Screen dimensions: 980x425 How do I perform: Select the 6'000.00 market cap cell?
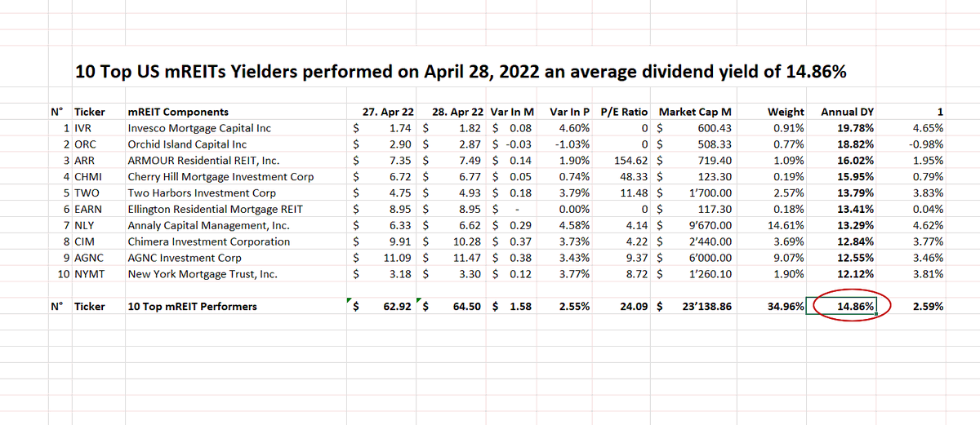point(710,258)
